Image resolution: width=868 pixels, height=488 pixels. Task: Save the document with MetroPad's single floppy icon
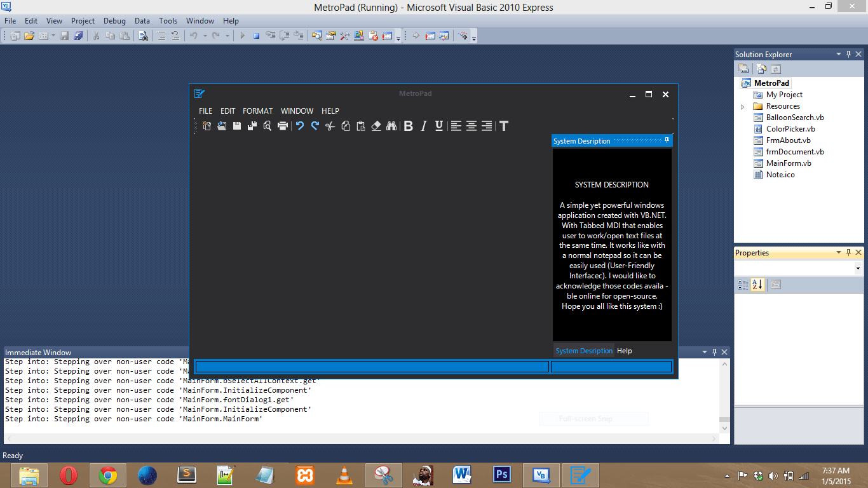(x=237, y=126)
